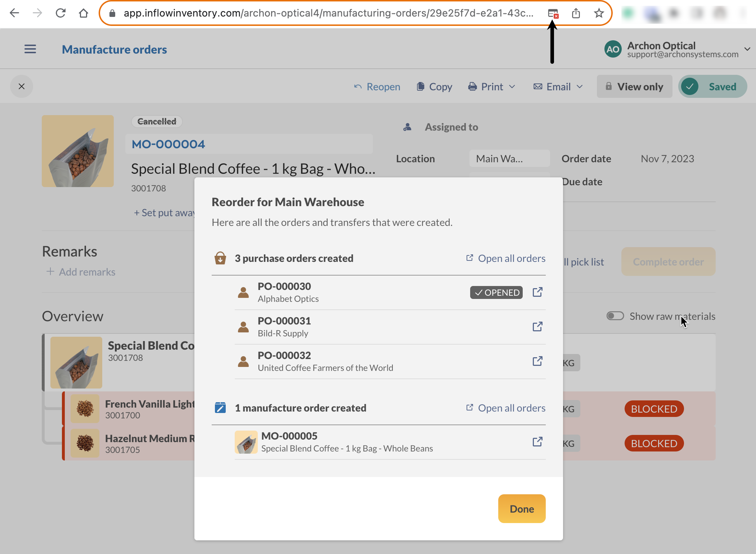
Task: Click the purchase orders bag icon
Action: coord(220,258)
